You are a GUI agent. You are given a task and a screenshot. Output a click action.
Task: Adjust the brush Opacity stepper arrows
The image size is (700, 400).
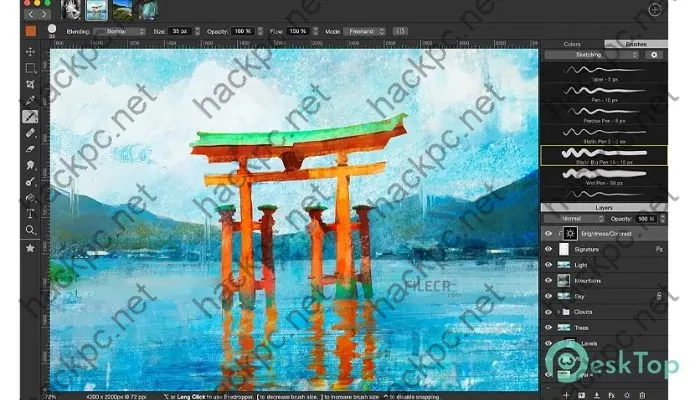click(260, 31)
